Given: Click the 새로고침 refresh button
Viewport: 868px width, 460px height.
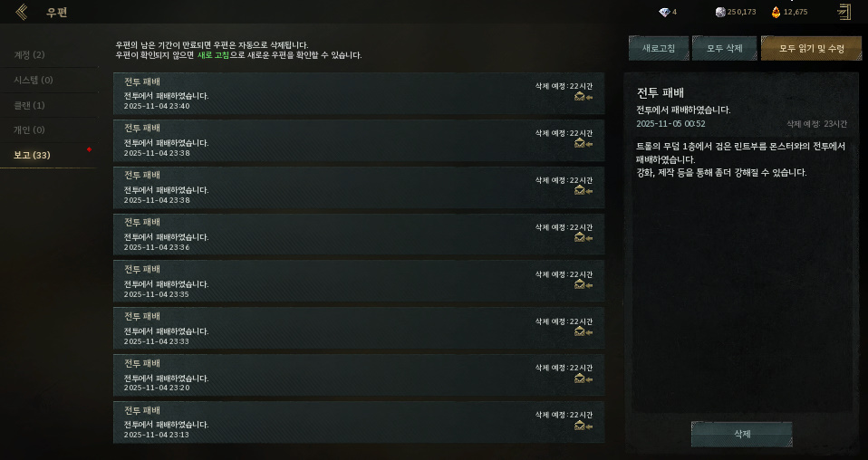Looking at the screenshot, I should [x=659, y=48].
